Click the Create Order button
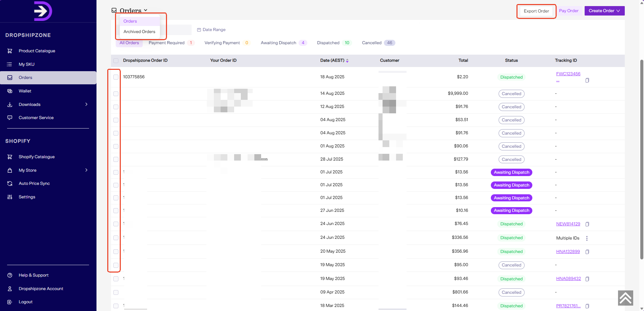This screenshot has width=644, height=311. 605,11
